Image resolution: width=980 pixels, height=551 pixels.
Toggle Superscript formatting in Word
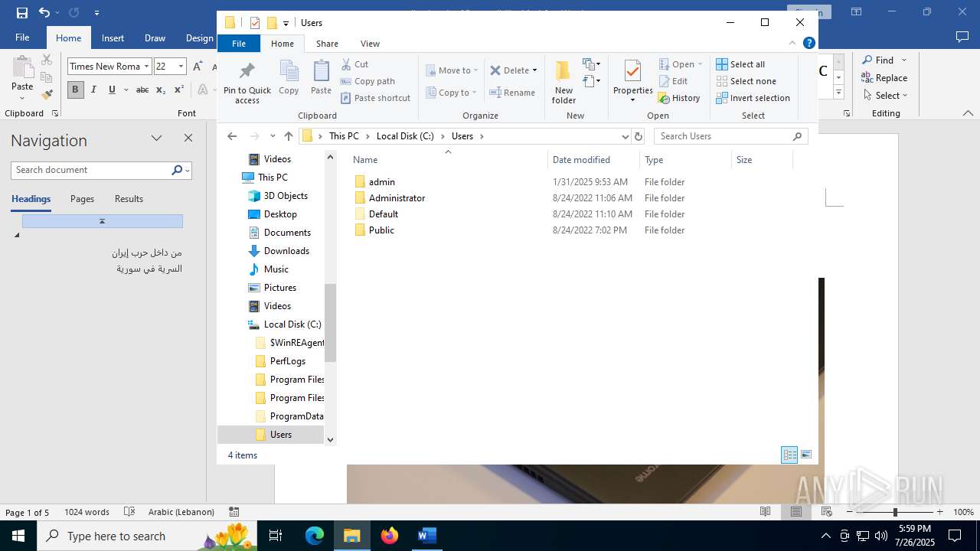[x=178, y=90]
